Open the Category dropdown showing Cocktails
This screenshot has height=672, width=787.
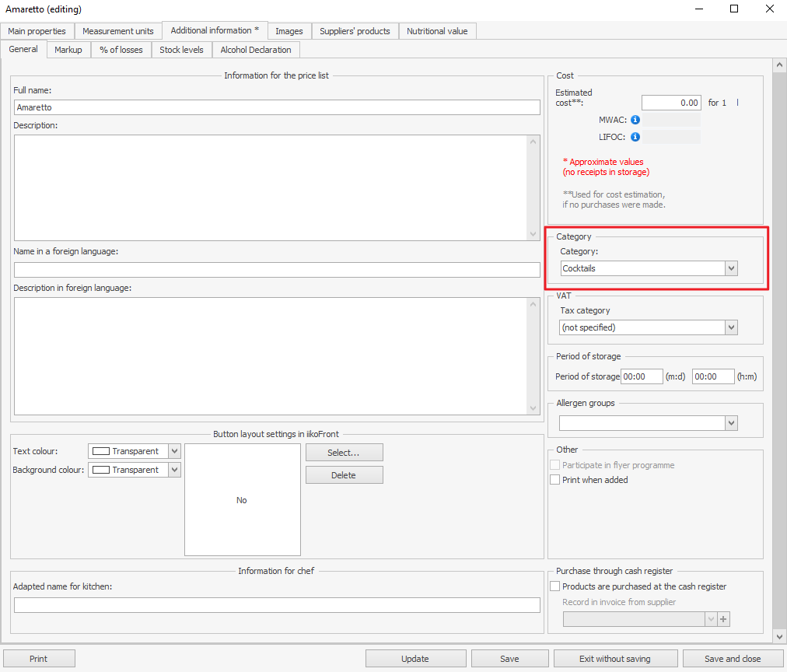(730, 268)
